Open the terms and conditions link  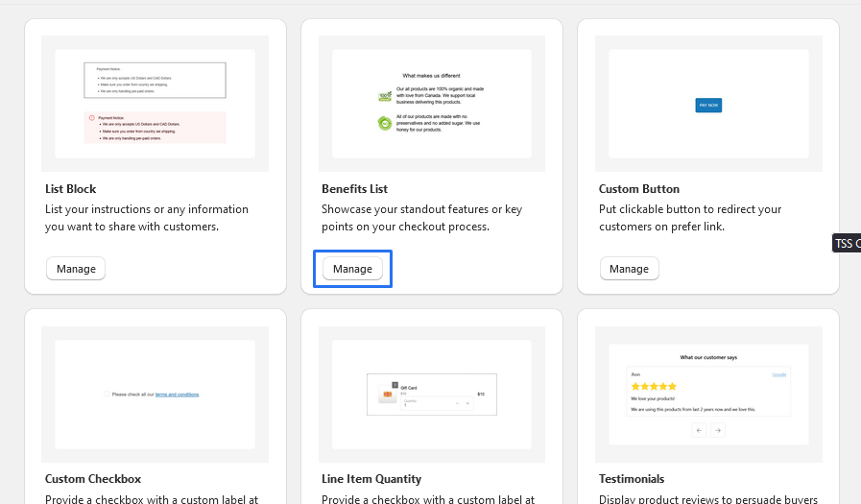[x=177, y=395]
